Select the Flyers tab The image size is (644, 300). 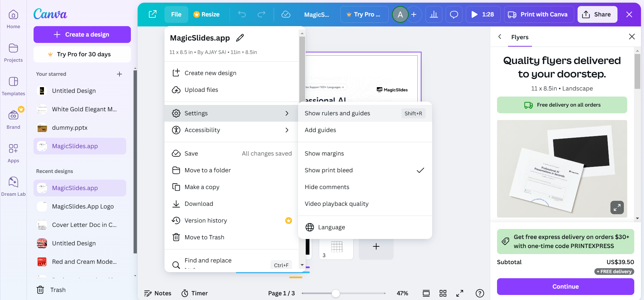(x=520, y=37)
